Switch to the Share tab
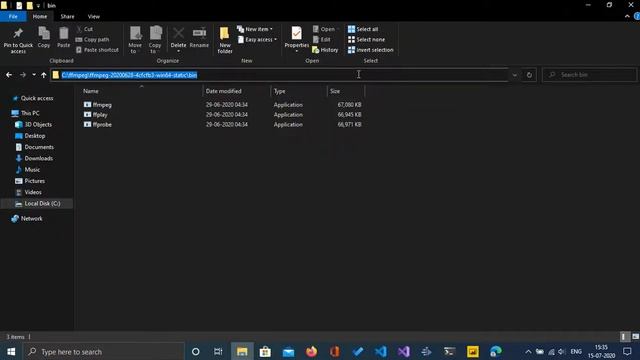This screenshot has height=360, width=640. click(67, 16)
